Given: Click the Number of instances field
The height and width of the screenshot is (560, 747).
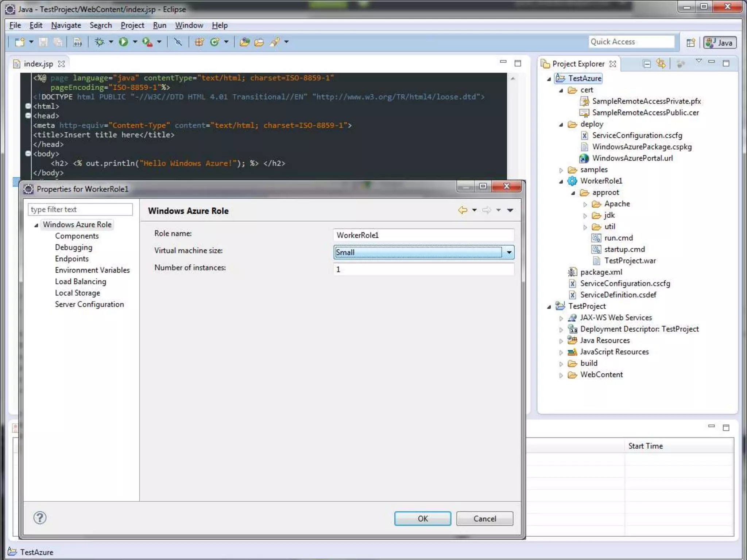Looking at the screenshot, I should tap(423, 269).
